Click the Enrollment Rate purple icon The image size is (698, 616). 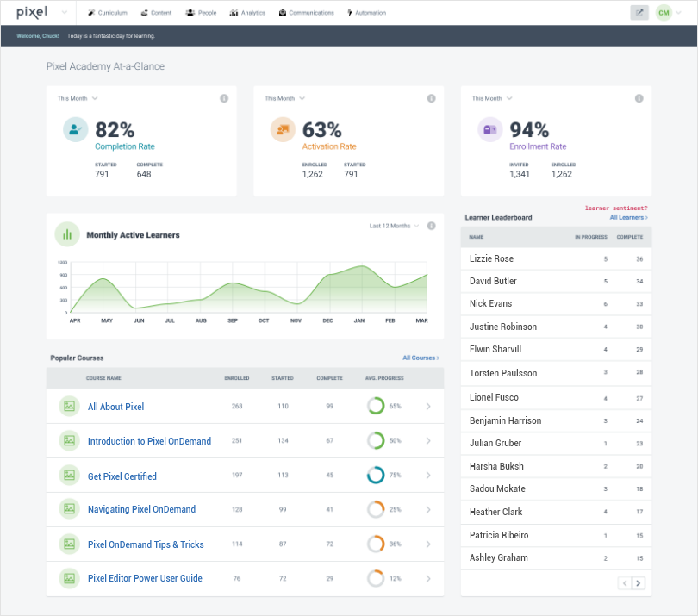(490, 129)
